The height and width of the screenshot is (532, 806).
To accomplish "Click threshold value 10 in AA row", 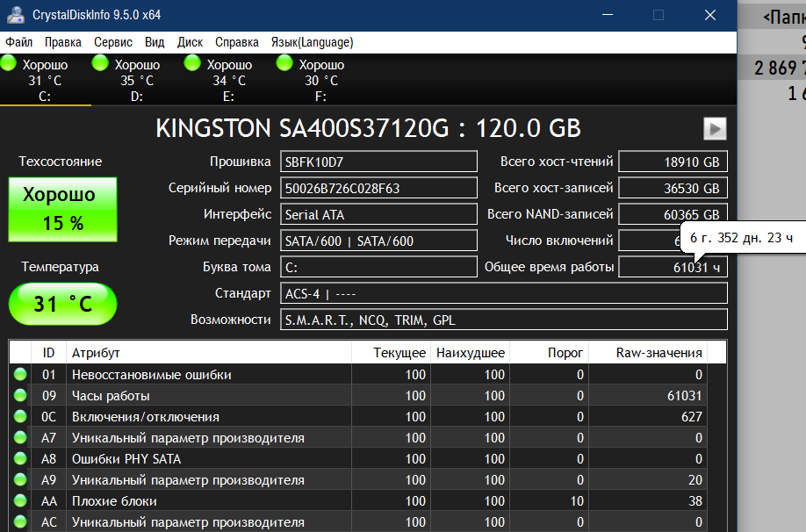I will pos(577,500).
